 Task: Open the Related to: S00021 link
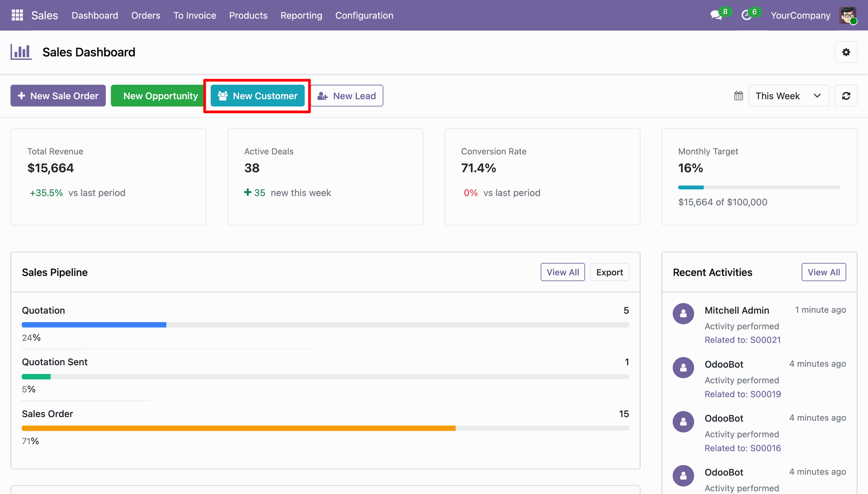click(742, 340)
